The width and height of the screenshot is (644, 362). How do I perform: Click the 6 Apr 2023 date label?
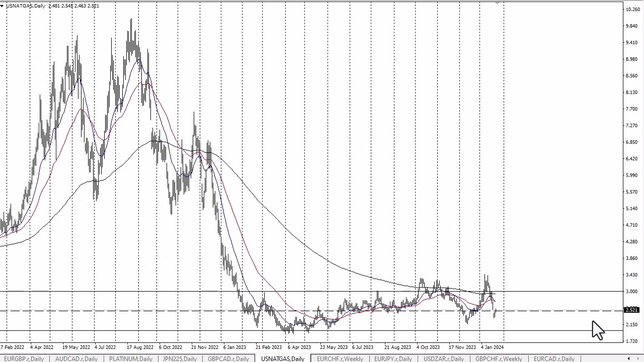coord(299,347)
